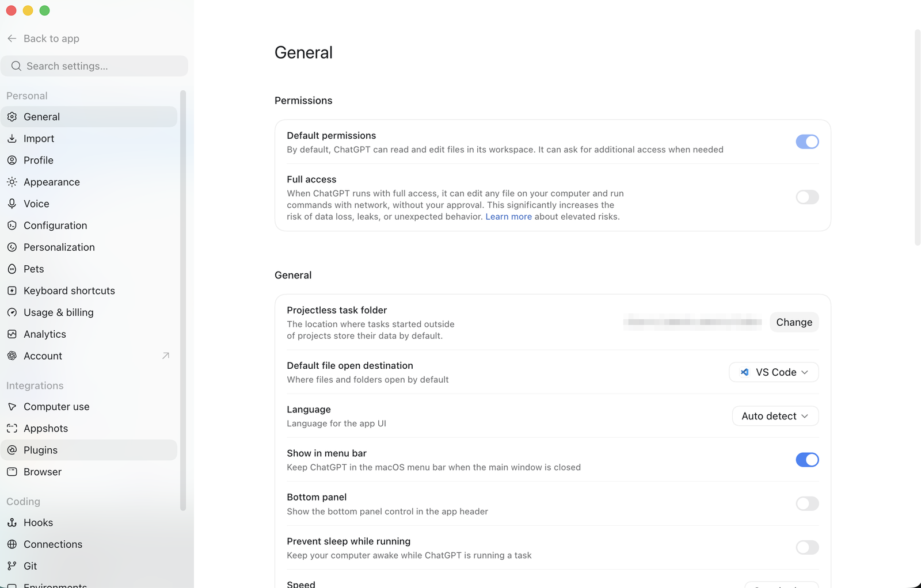Click the Analytics chart icon
Viewport: 921px width, 588px height.
coord(12,334)
